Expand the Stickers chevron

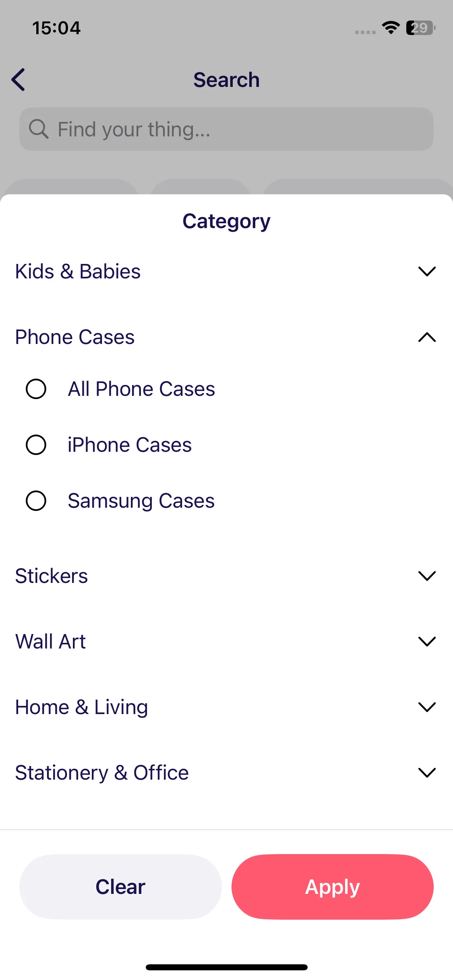coord(427,576)
